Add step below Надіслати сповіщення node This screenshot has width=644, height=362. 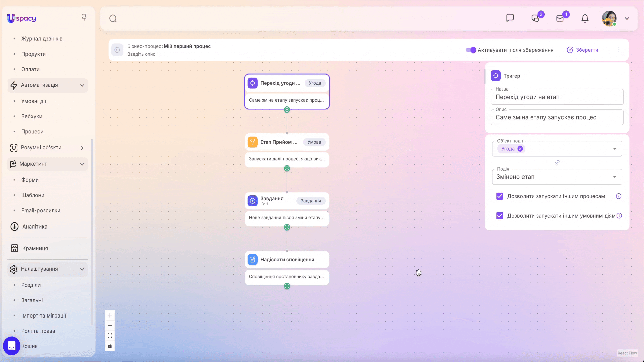point(287,286)
